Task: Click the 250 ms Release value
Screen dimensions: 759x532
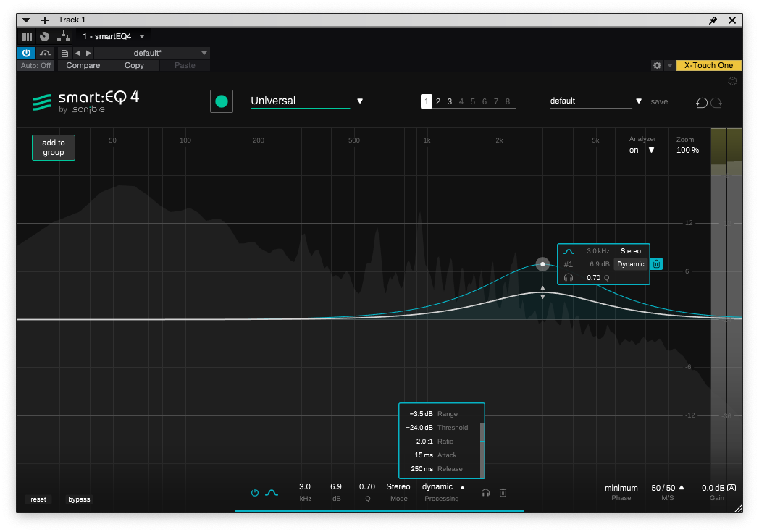Action: [422, 468]
